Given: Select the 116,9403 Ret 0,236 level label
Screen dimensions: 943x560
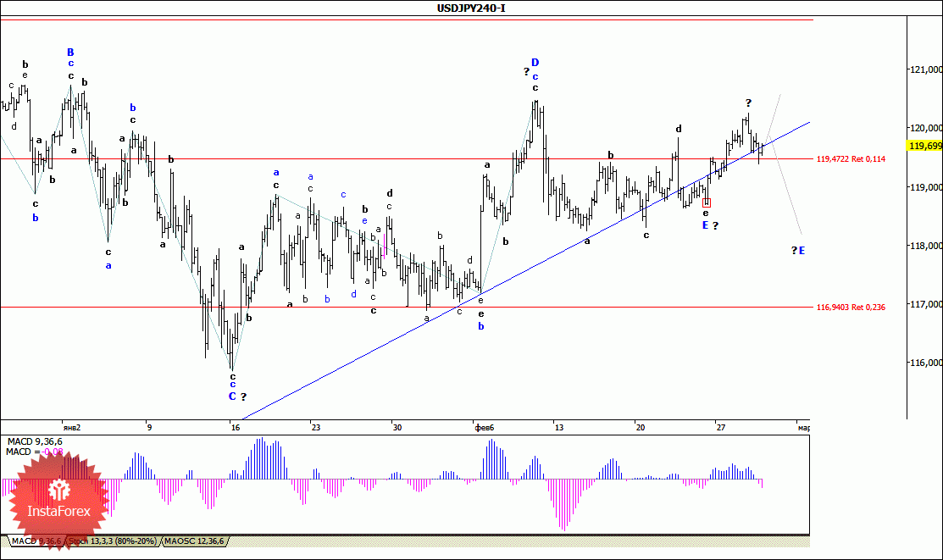Looking at the screenshot, I should point(851,307).
